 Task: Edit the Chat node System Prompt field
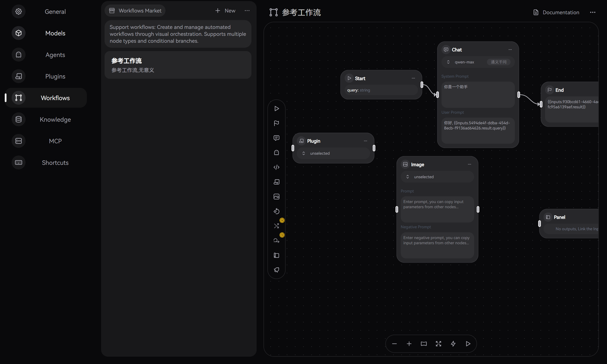coord(478,95)
